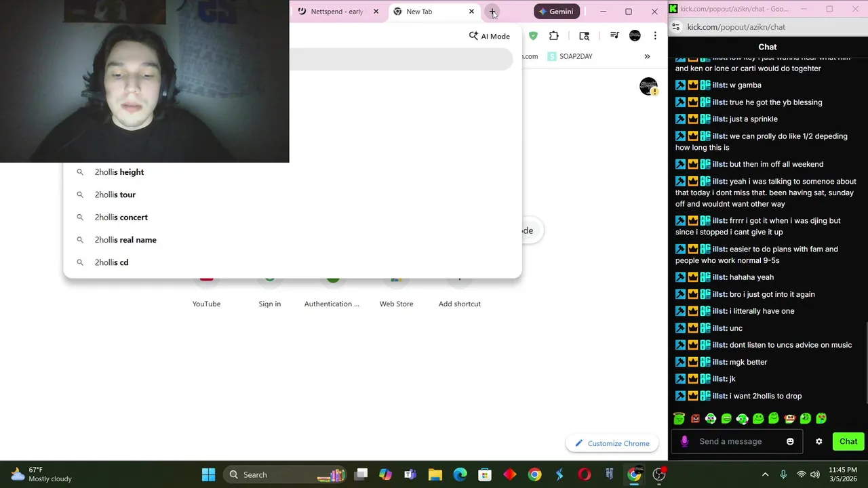Open the Chrome extensions puzzle icon

[x=554, y=36]
